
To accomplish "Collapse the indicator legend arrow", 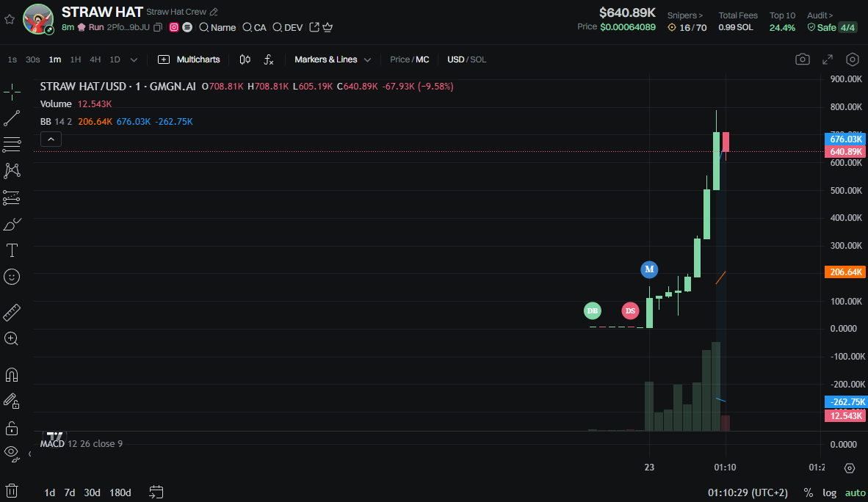I will pos(51,139).
